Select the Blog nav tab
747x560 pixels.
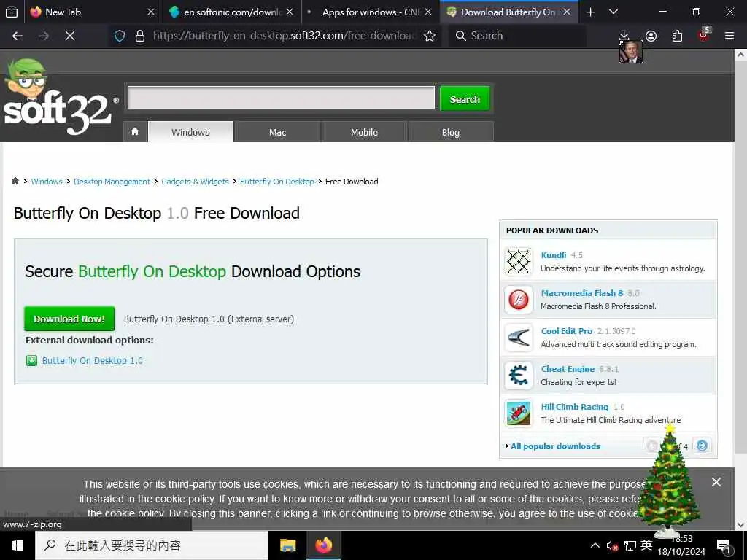(451, 132)
